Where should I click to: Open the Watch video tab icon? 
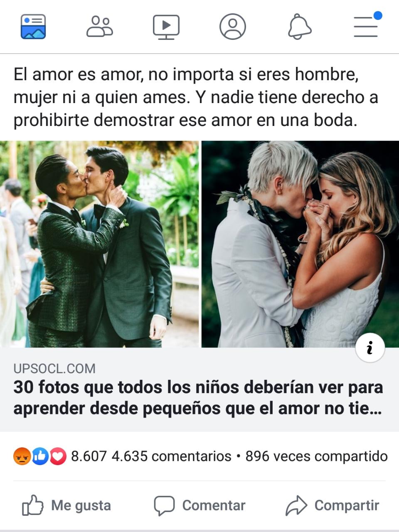(x=166, y=27)
